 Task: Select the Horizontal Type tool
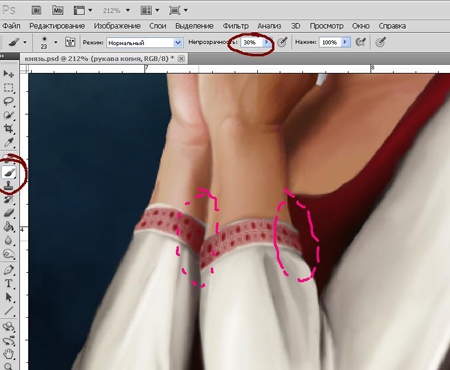coord(8,283)
